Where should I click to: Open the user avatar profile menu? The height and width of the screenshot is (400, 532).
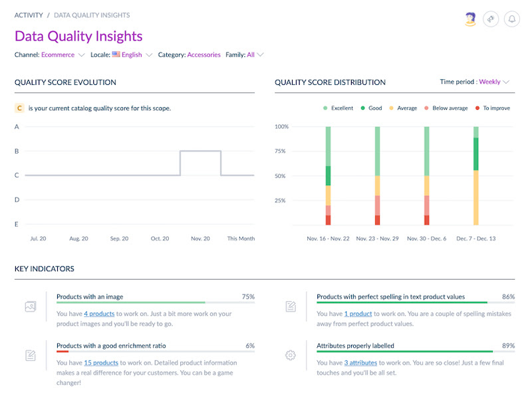coord(470,19)
